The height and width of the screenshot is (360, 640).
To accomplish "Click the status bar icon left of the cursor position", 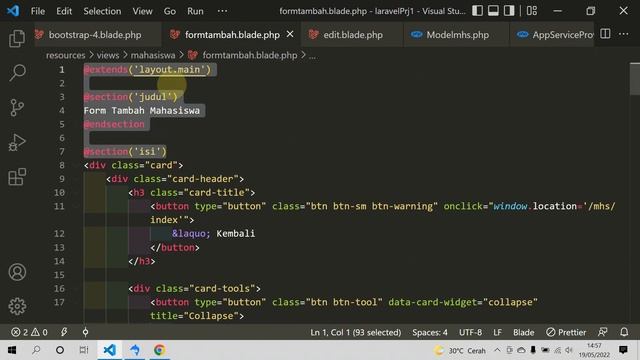I will [85, 332].
